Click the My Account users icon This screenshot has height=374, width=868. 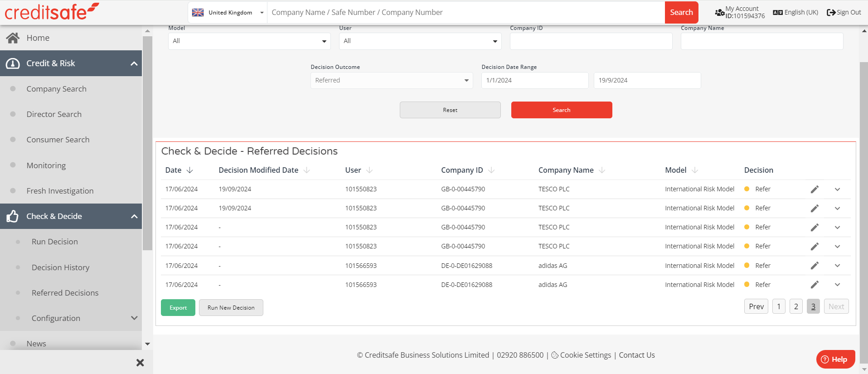[x=720, y=12]
